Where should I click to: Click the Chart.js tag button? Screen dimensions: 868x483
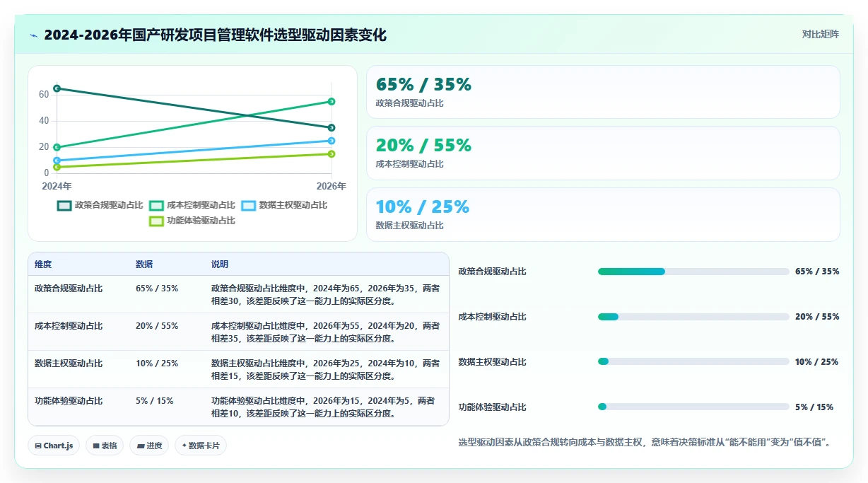pyautogui.click(x=54, y=446)
